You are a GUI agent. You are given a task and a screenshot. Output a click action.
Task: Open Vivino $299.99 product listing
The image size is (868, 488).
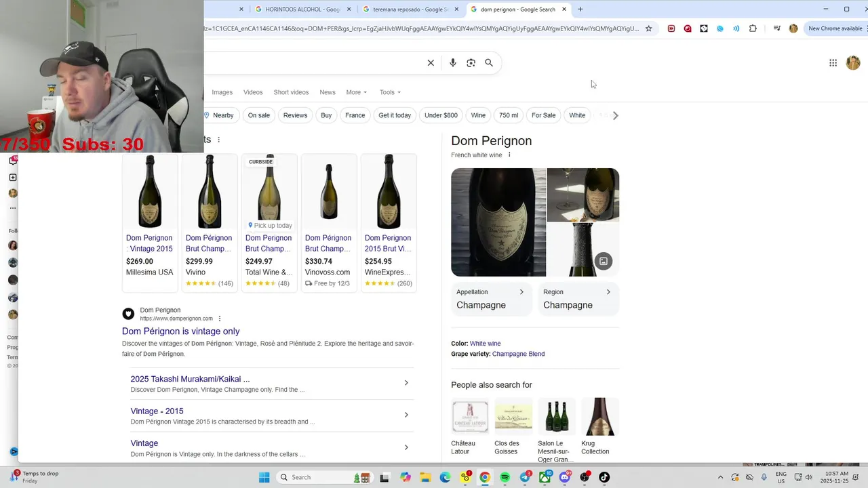[x=210, y=223]
